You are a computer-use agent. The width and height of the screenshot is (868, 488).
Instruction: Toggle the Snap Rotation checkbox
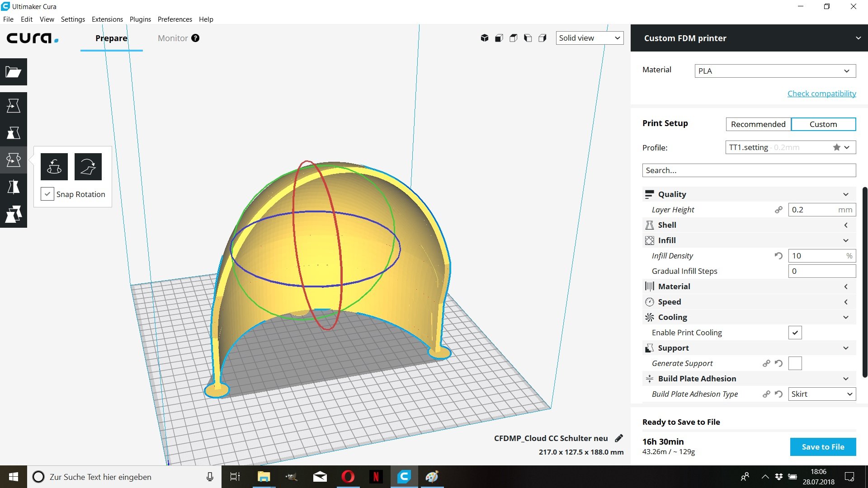coord(47,194)
